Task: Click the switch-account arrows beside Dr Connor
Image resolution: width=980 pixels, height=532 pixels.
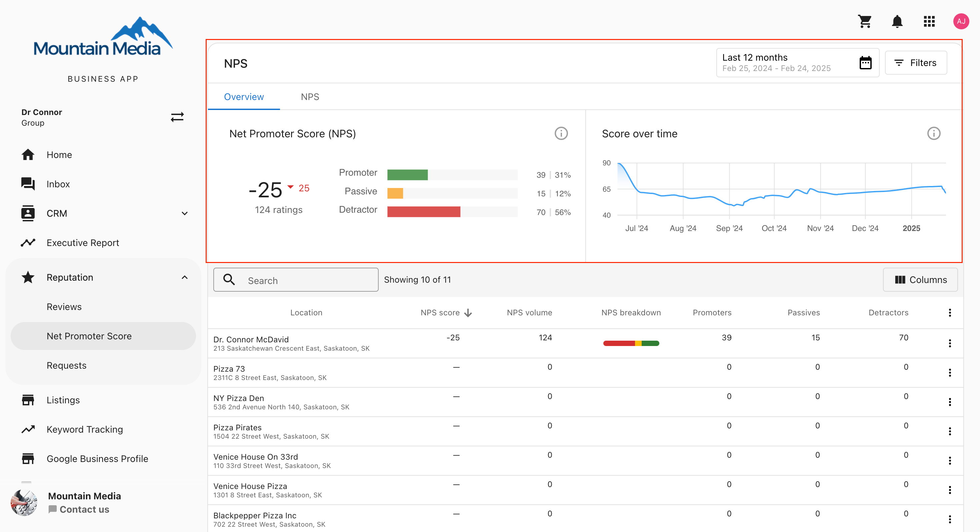Action: [x=177, y=117]
